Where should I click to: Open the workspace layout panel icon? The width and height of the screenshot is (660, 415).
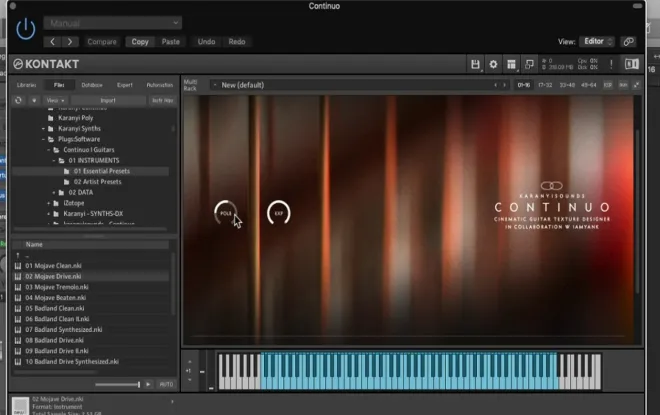(x=511, y=64)
